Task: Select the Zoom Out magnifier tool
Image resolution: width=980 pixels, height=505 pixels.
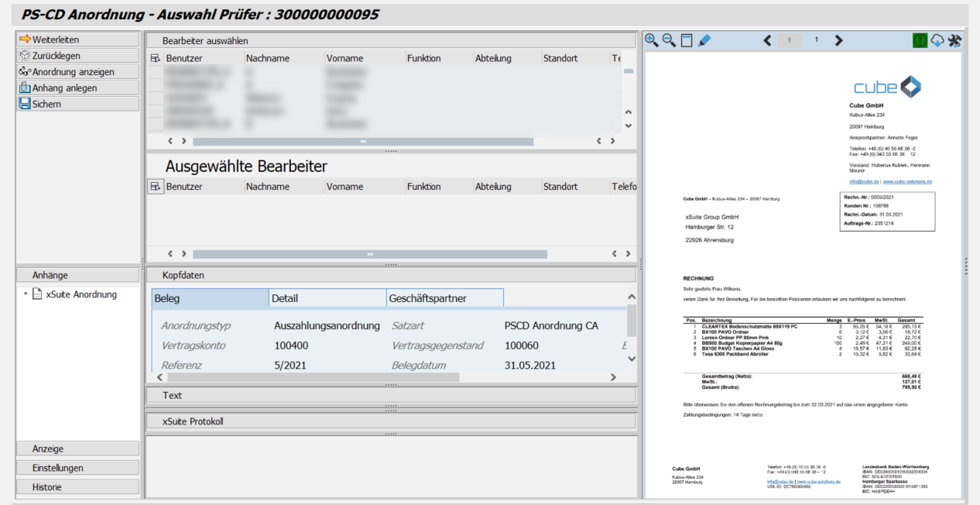Action: click(669, 40)
